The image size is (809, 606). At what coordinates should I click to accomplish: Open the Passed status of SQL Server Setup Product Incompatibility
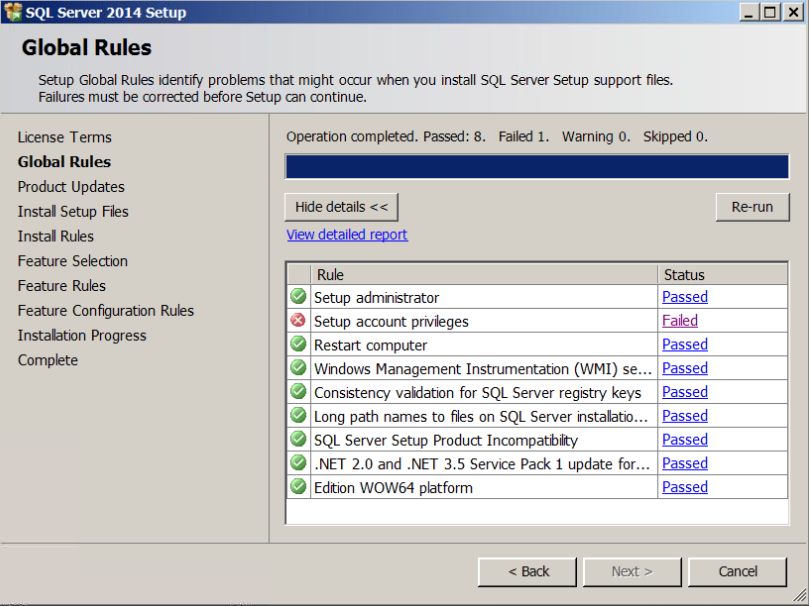click(x=685, y=439)
